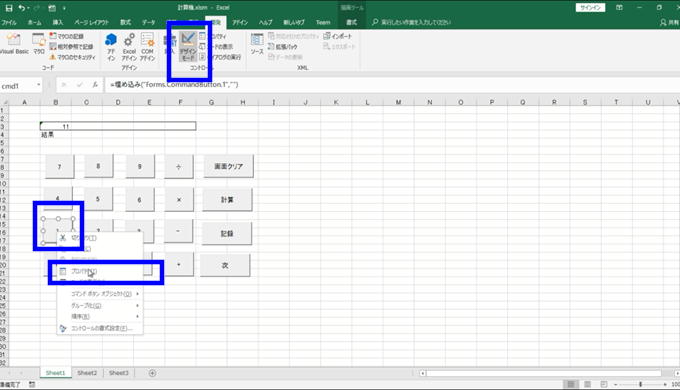The height and width of the screenshot is (390, 680).
Task: Click the 画面クリア button on the sheet
Action: pyautogui.click(x=228, y=166)
